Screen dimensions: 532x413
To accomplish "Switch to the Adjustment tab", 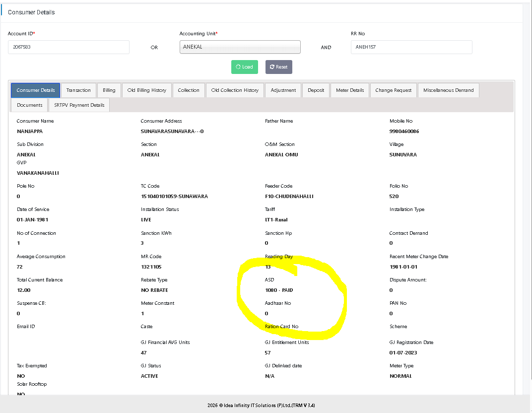I will click(283, 90).
